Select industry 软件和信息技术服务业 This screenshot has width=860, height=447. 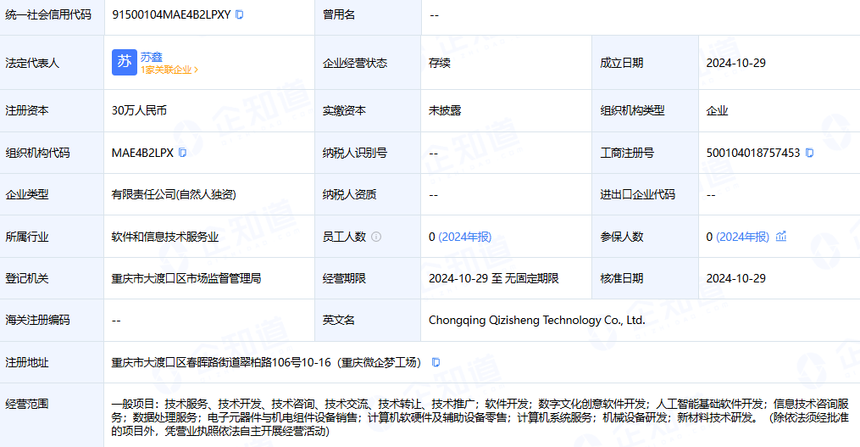tap(165, 236)
